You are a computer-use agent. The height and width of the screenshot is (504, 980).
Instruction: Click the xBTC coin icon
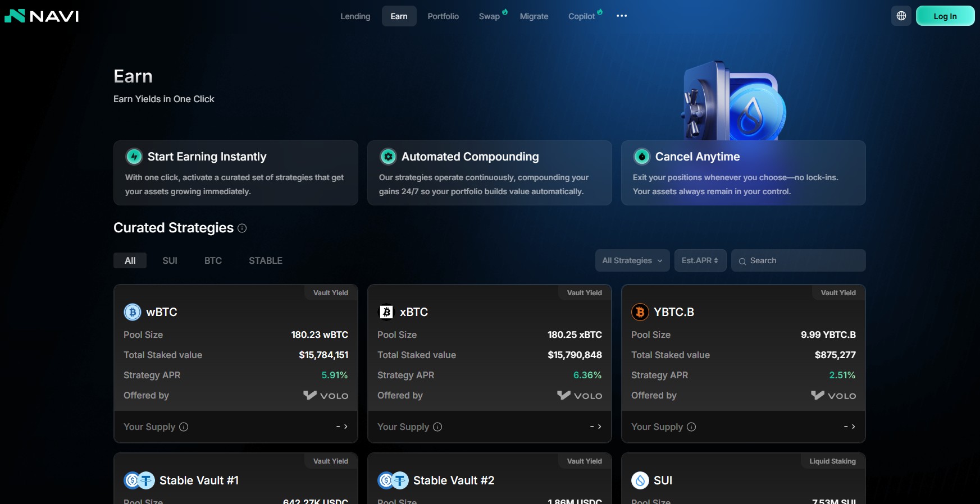coord(386,312)
